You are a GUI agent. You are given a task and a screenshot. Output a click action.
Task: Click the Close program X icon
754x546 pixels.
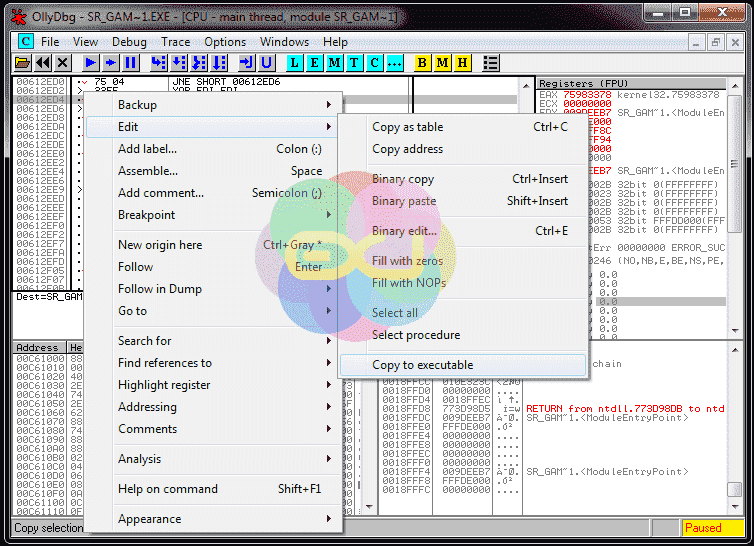[x=63, y=63]
